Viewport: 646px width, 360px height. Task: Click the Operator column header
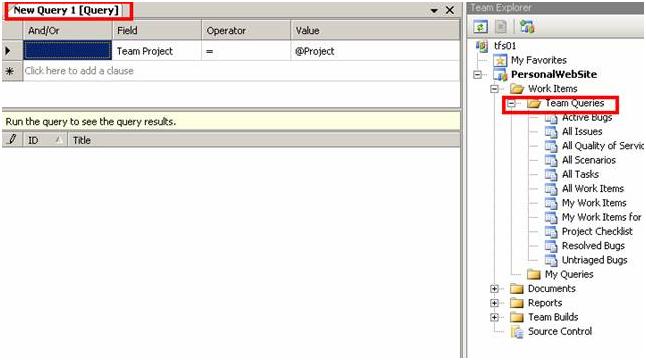[x=246, y=30]
